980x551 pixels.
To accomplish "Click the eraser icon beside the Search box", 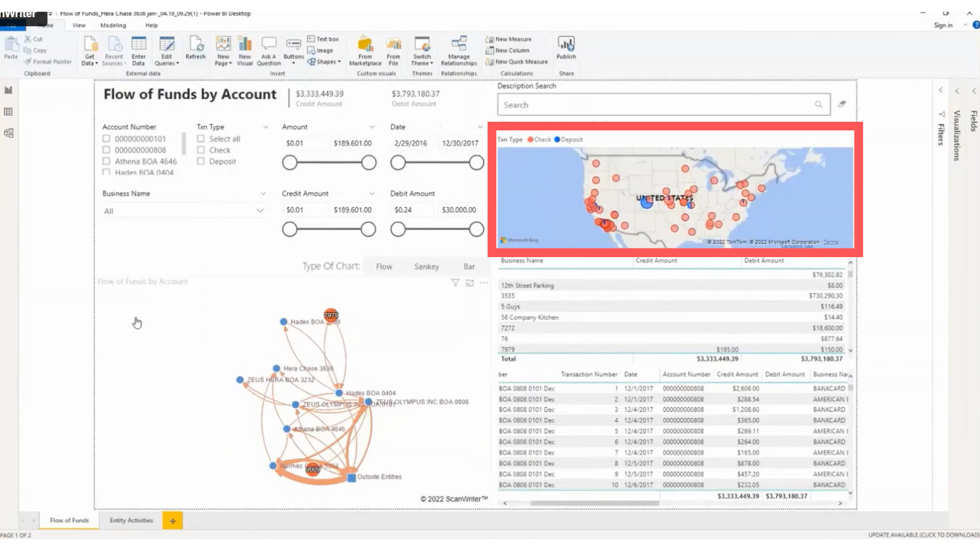I will [x=842, y=104].
